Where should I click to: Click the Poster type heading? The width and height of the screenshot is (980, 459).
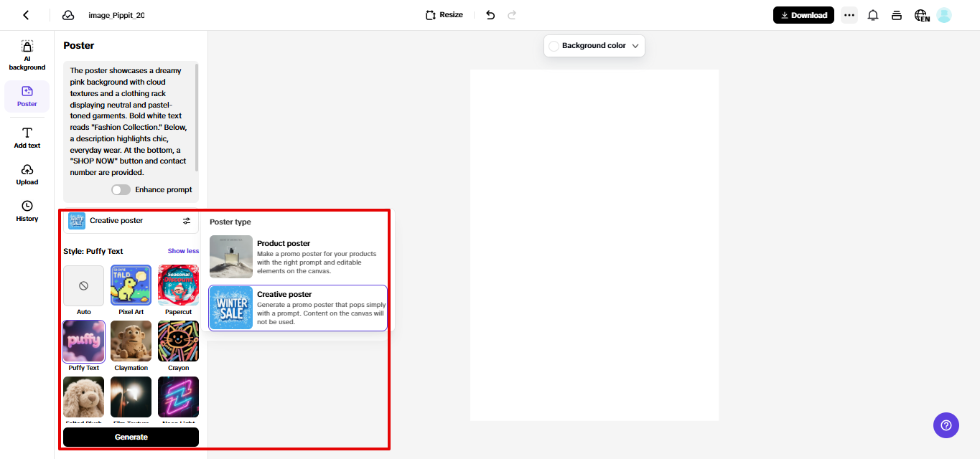230,222
